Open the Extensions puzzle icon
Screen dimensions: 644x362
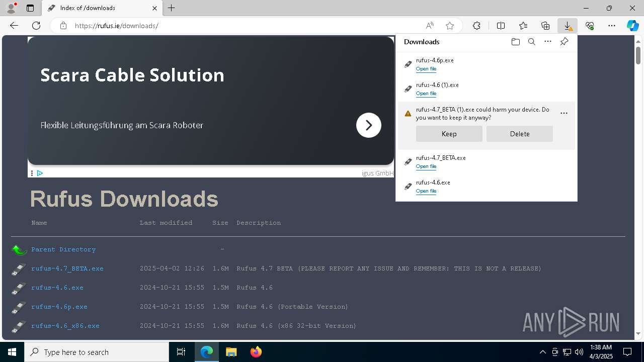click(476, 26)
